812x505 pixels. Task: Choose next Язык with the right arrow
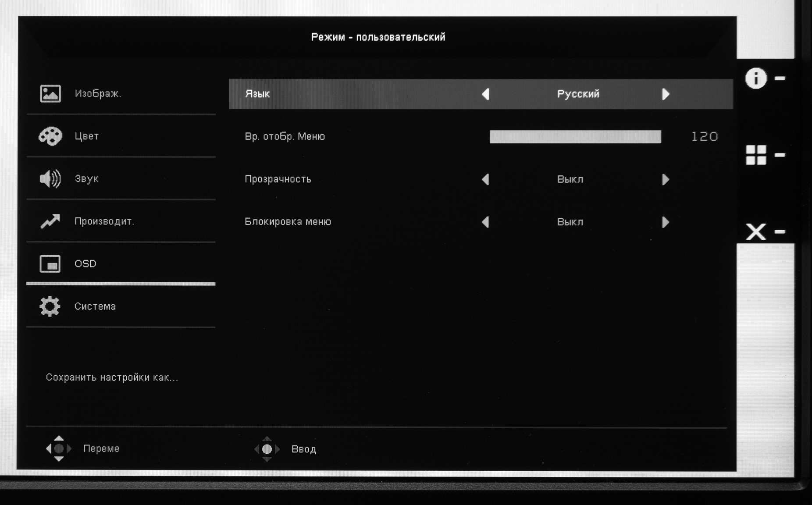click(666, 94)
